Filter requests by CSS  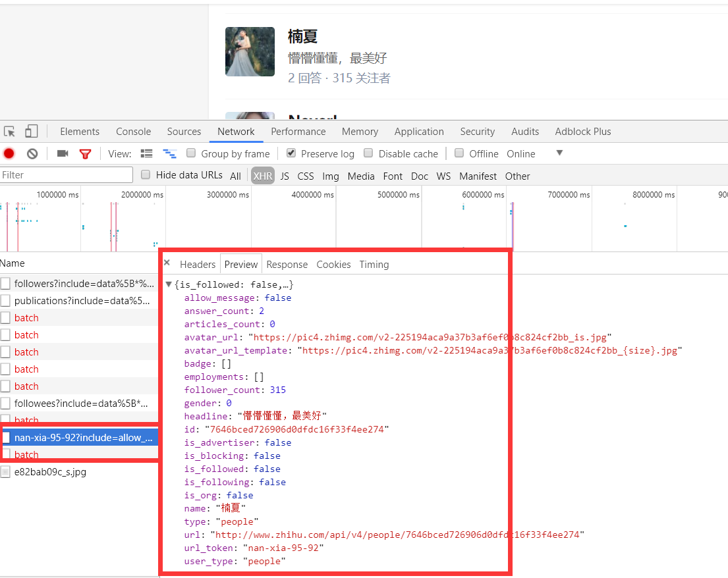(x=306, y=176)
